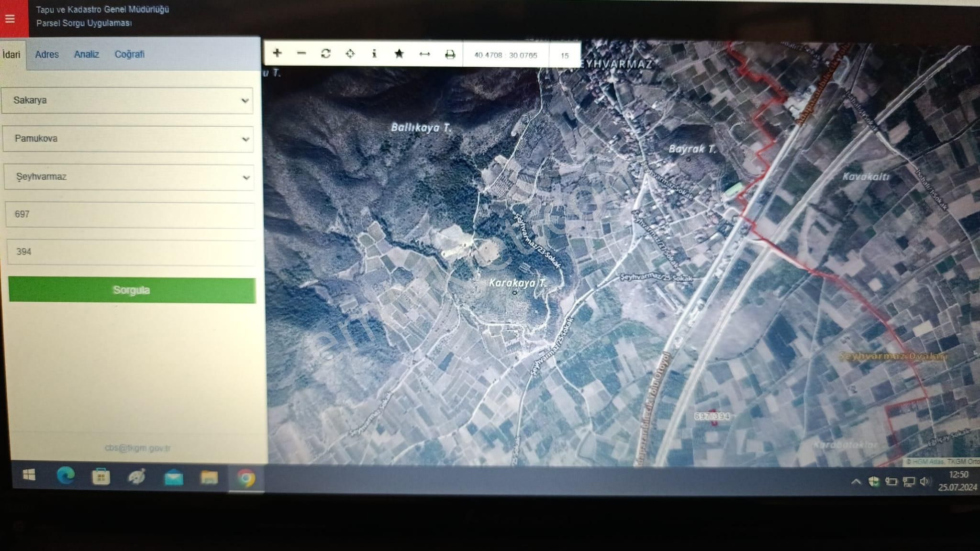
Task: Click the zoom in plus icon
Action: 277,54
